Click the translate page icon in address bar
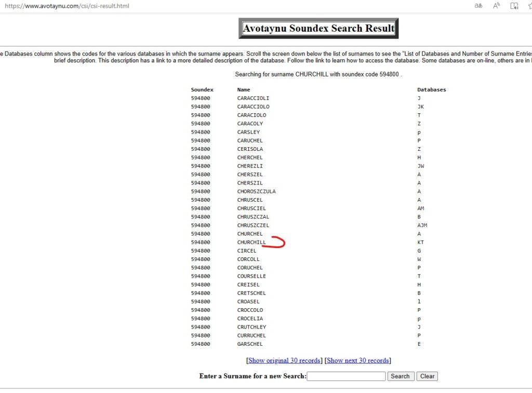The height and width of the screenshot is (393, 532). click(x=478, y=6)
